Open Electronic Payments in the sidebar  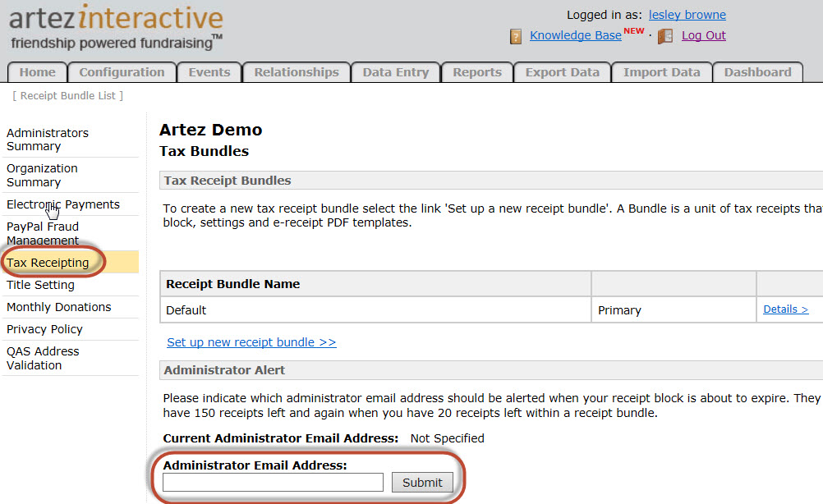63,204
